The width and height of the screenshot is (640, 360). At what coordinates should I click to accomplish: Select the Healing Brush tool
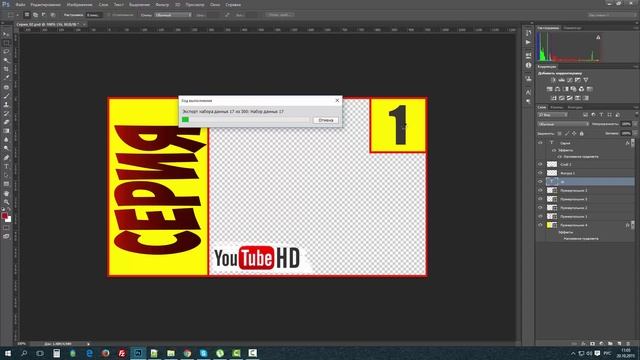coord(6,87)
